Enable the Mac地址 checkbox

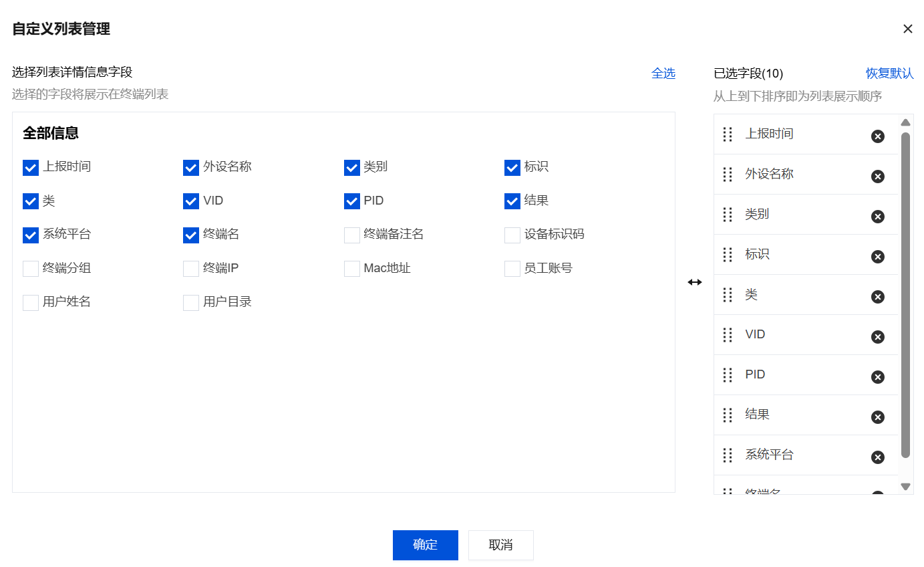(x=352, y=269)
